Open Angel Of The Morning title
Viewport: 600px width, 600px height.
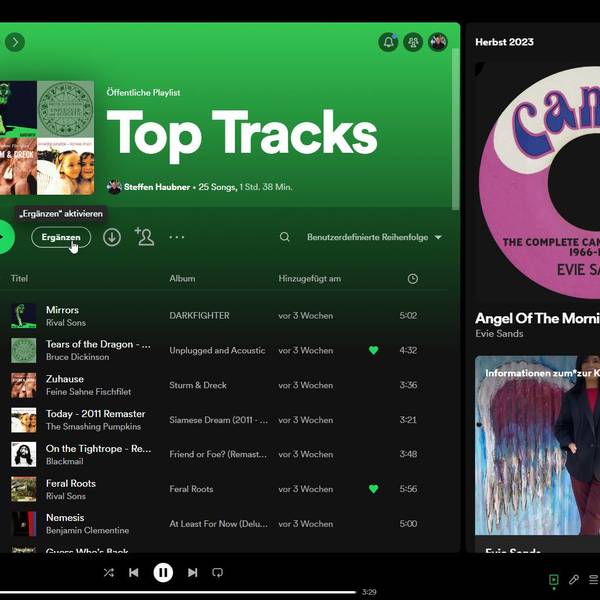(x=537, y=318)
